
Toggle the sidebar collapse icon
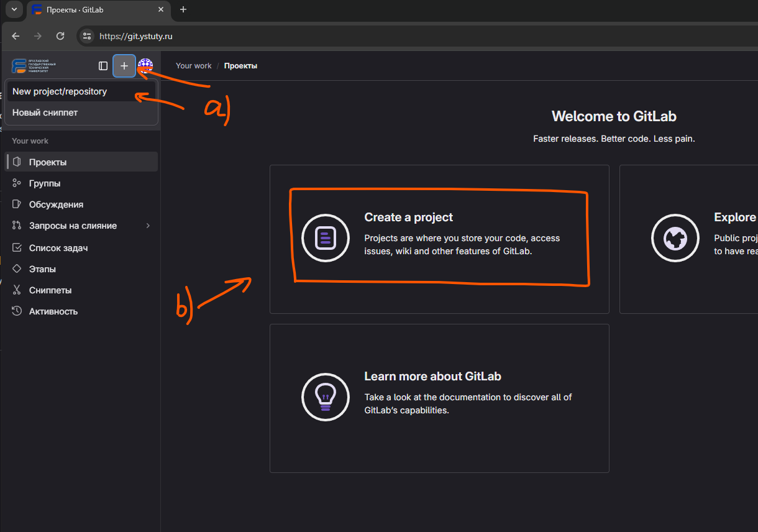[x=103, y=66]
